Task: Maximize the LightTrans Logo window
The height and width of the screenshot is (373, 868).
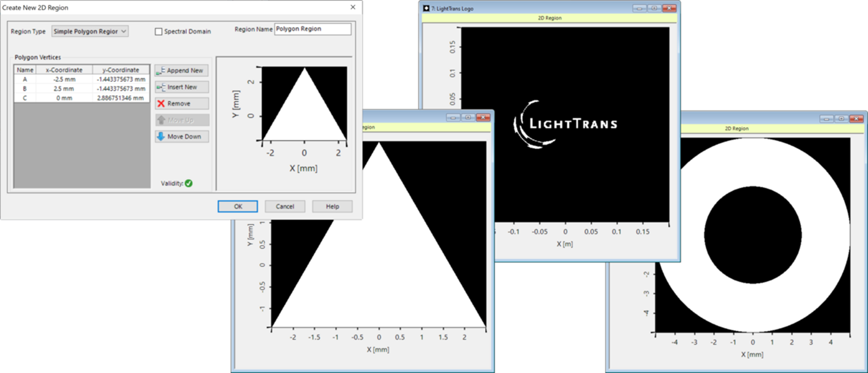Action: click(x=654, y=8)
